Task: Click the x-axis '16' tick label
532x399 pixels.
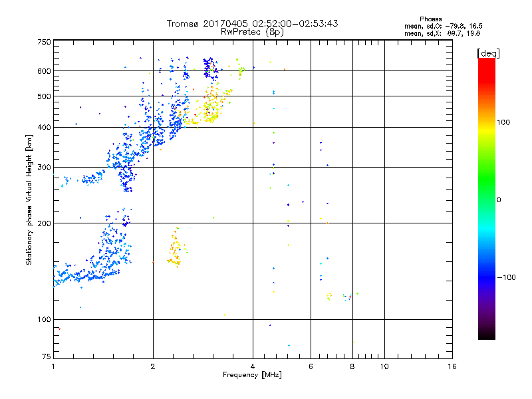Action: (452, 366)
